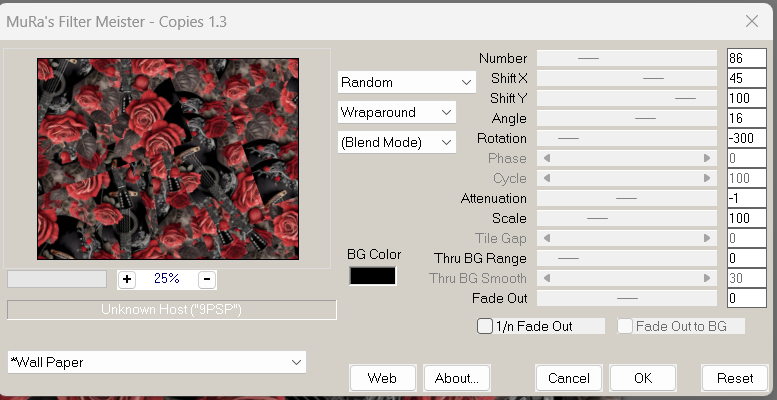Expand the Wraparound dropdown

[396, 112]
